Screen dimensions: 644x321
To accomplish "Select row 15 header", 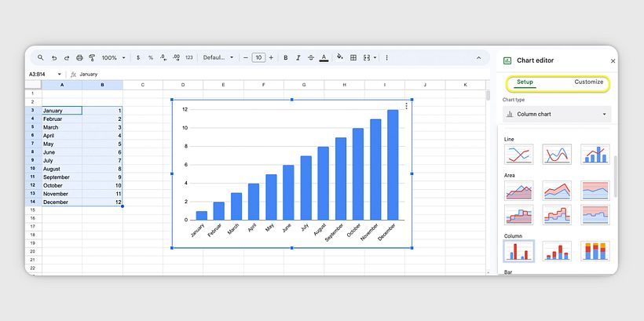I will (33, 210).
